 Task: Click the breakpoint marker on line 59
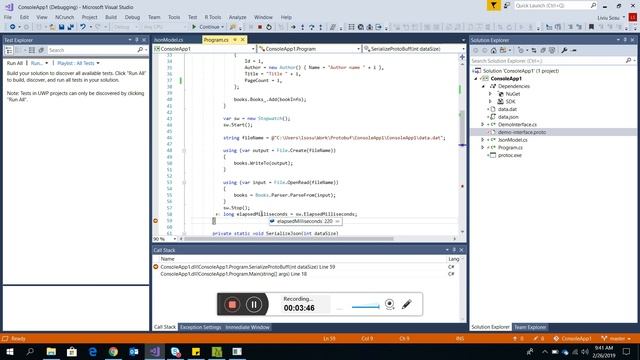point(156,221)
